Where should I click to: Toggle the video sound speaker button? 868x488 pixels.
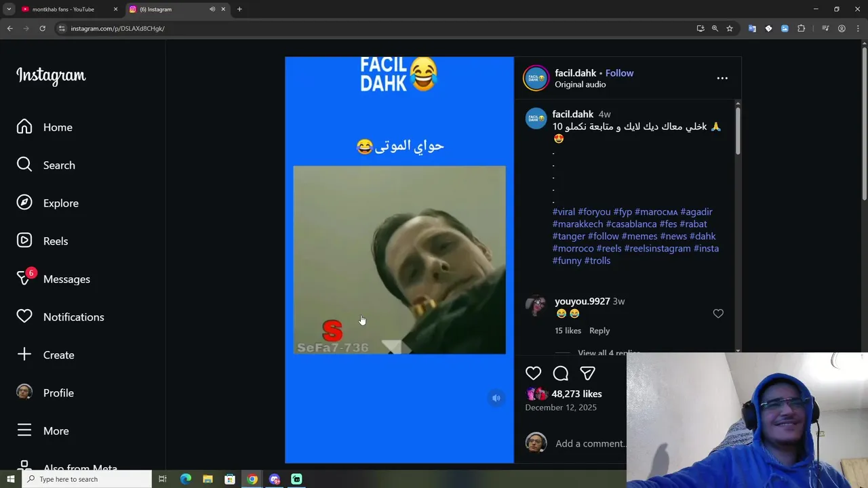(496, 399)
